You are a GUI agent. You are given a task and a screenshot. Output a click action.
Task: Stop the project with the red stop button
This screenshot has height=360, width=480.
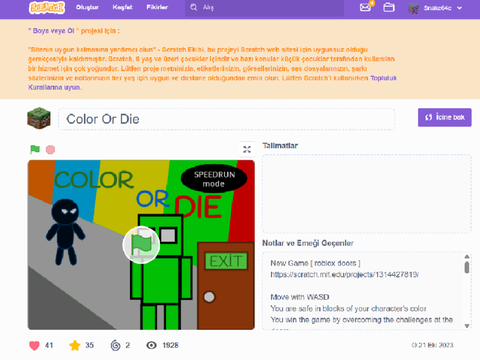click(x=50, y=150)
